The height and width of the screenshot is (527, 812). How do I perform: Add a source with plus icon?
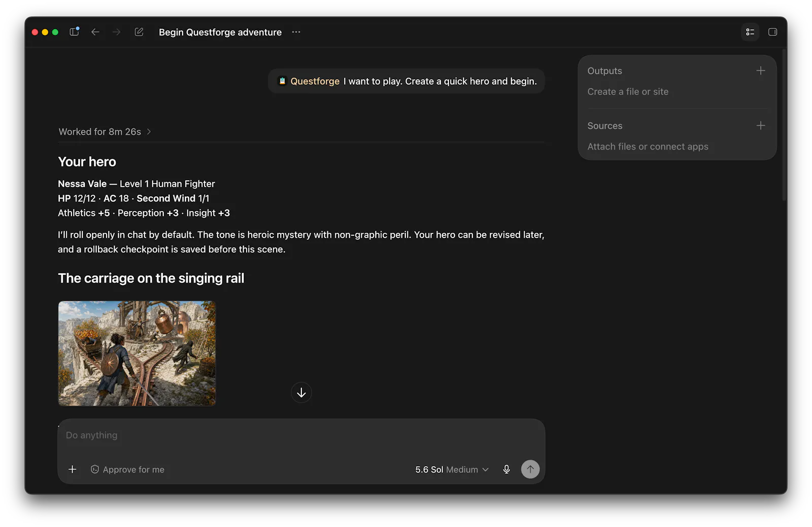(x=761, y=125)
